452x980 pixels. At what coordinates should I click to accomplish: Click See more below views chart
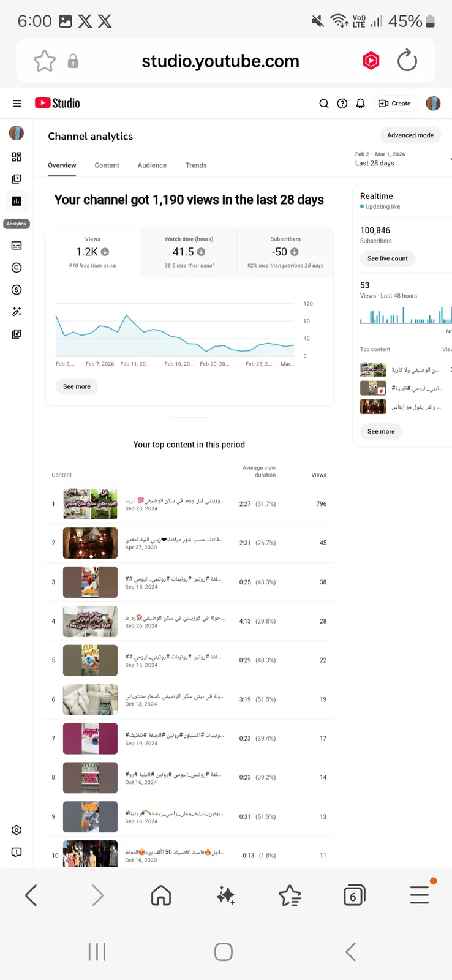point(77,386)
